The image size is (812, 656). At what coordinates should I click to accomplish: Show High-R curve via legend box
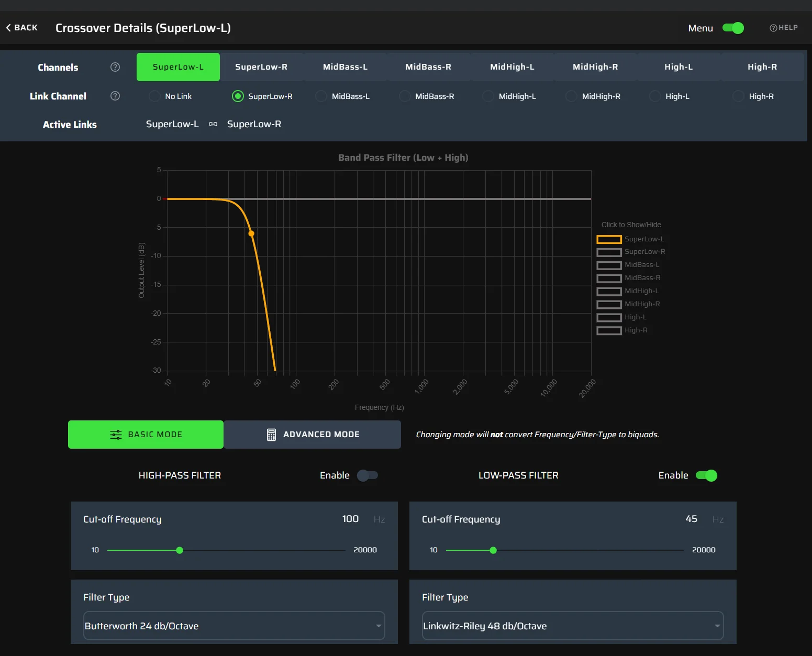coord(609,330)
